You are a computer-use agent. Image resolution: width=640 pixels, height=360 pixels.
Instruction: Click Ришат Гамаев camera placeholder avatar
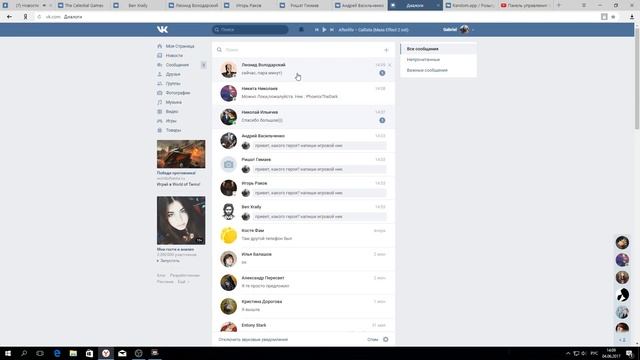229,164
